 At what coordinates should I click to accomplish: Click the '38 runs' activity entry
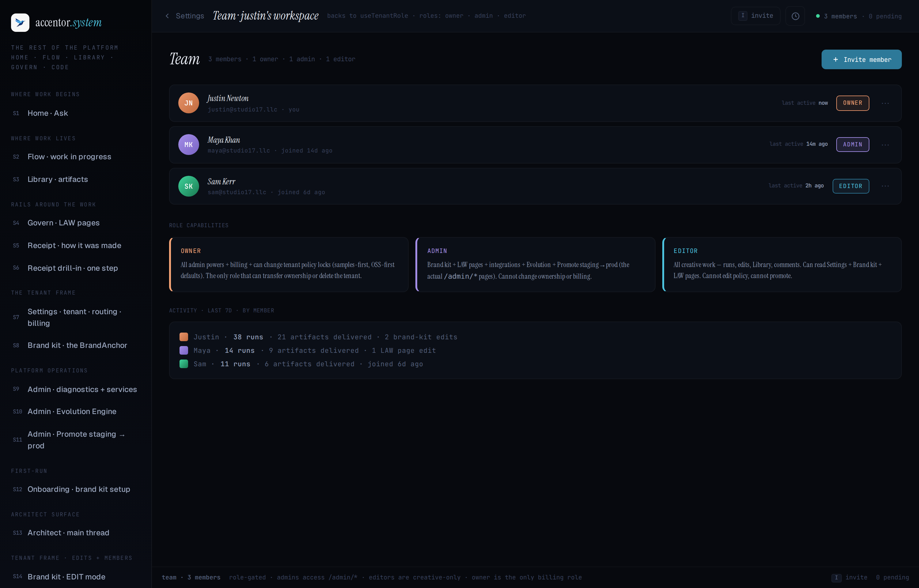tap(248, 337)
